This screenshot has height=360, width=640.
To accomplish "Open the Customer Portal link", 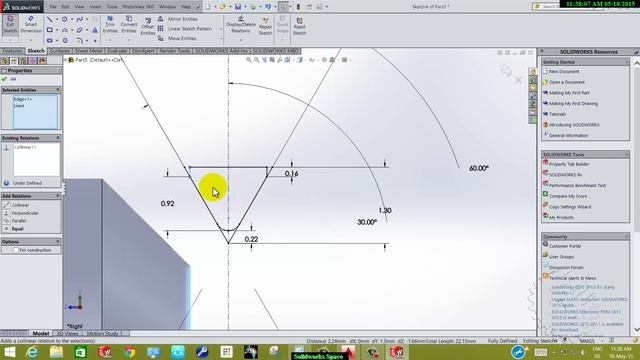I will (564, 246).
